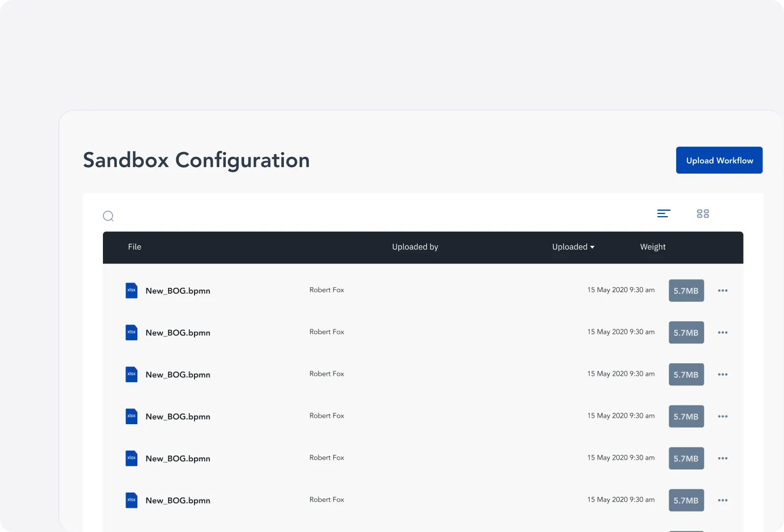Click the xlsx file icon in third row
Screen dimensions: 784x532
click(x=131, y=374)
